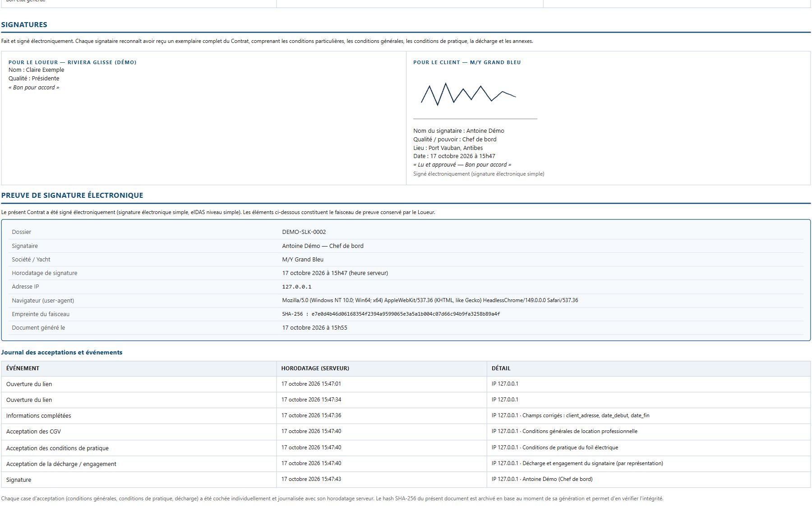
Task: Select the SHA-256 hash value
Action: (406, 314)
